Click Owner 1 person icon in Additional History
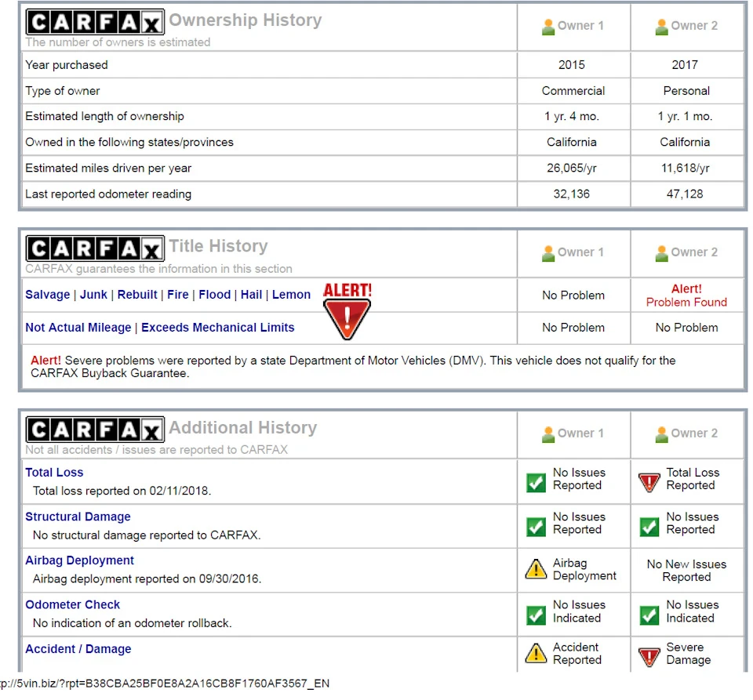The image size is (753, 700). tap(548, 435)
